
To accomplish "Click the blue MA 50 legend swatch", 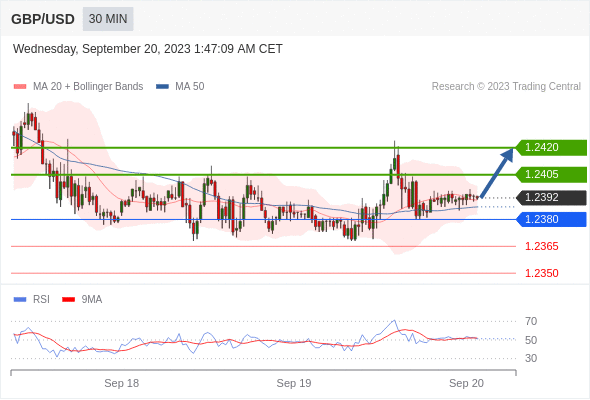I will [x=162, y=87].
